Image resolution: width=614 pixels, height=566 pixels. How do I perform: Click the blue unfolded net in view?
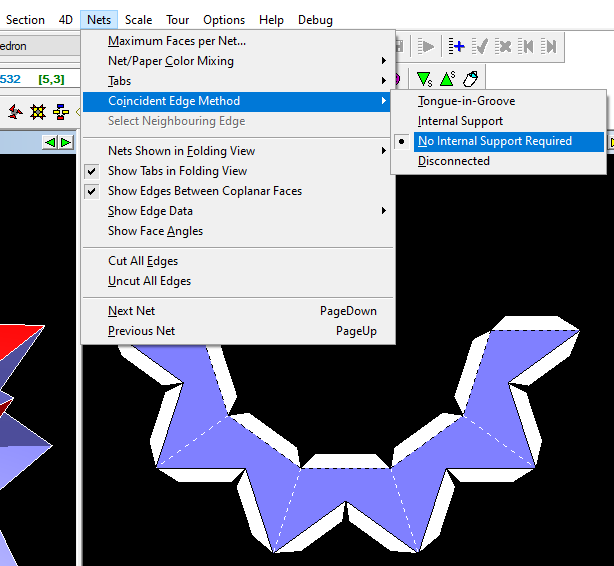coord(345,486)
